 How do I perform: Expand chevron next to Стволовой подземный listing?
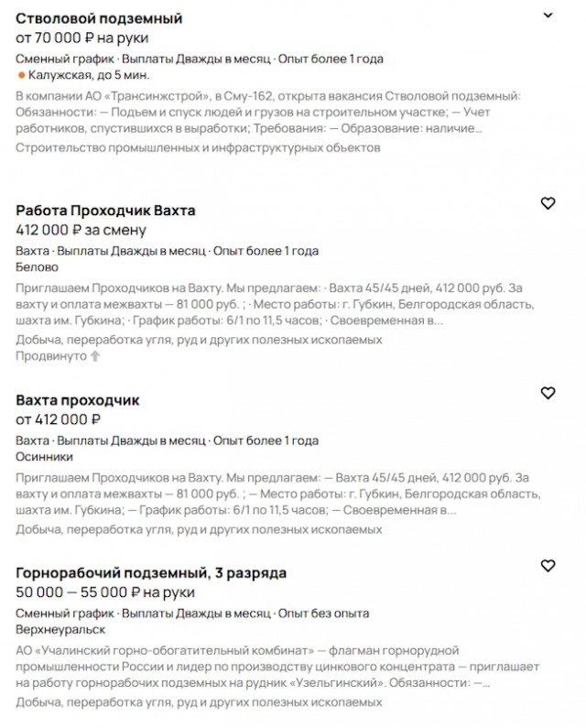click(548, 16)
